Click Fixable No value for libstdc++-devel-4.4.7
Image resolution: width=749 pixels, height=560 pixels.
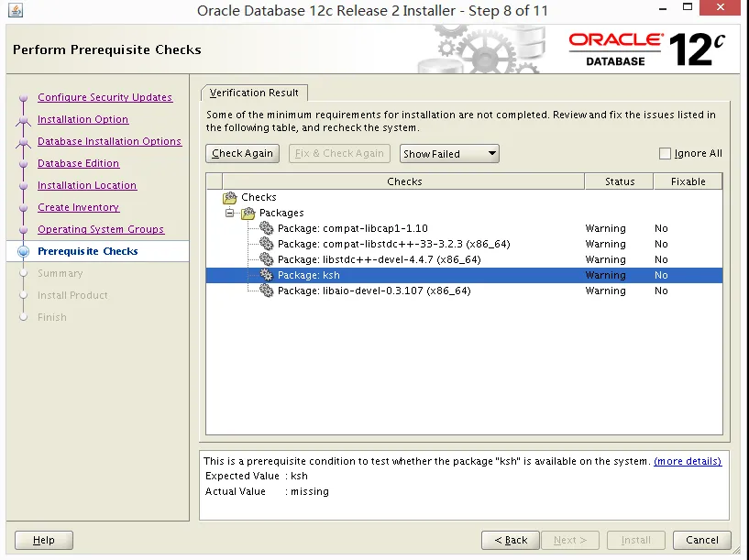click(661, 259)
